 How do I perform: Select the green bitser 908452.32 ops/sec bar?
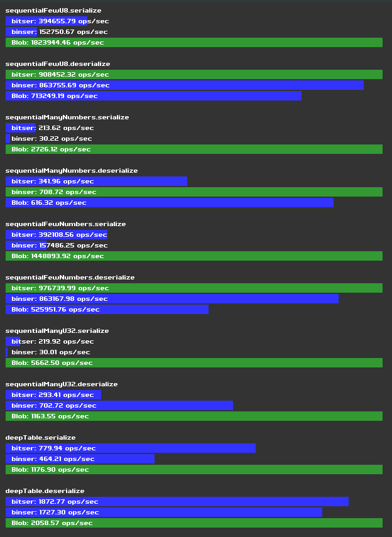(194, 75)
